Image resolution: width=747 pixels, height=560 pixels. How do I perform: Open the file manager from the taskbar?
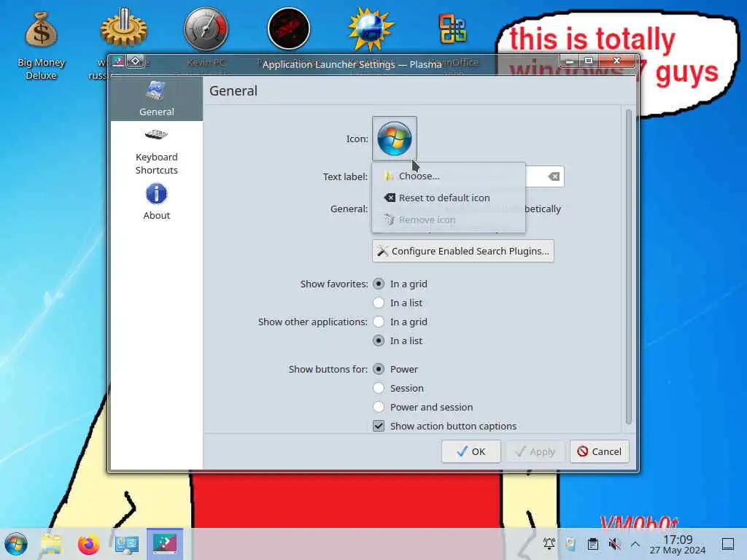51,544
